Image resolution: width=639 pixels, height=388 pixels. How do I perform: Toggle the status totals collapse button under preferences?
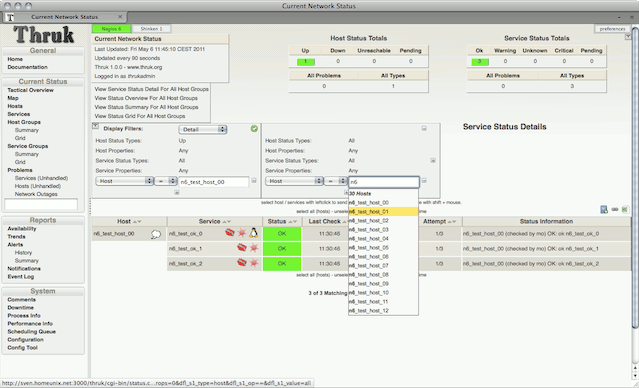[628, 37]
